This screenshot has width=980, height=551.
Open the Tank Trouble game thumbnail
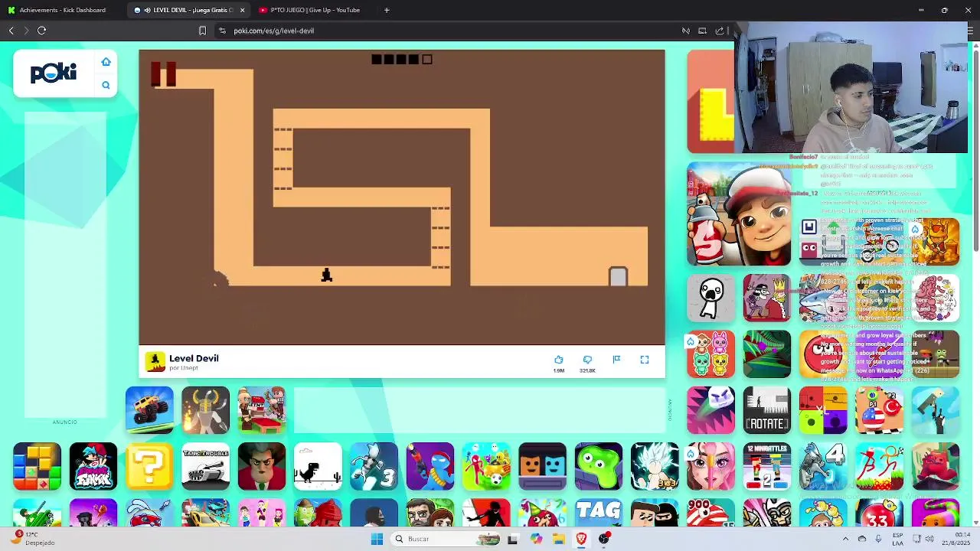pyautogui.click(x=205, y=466)
